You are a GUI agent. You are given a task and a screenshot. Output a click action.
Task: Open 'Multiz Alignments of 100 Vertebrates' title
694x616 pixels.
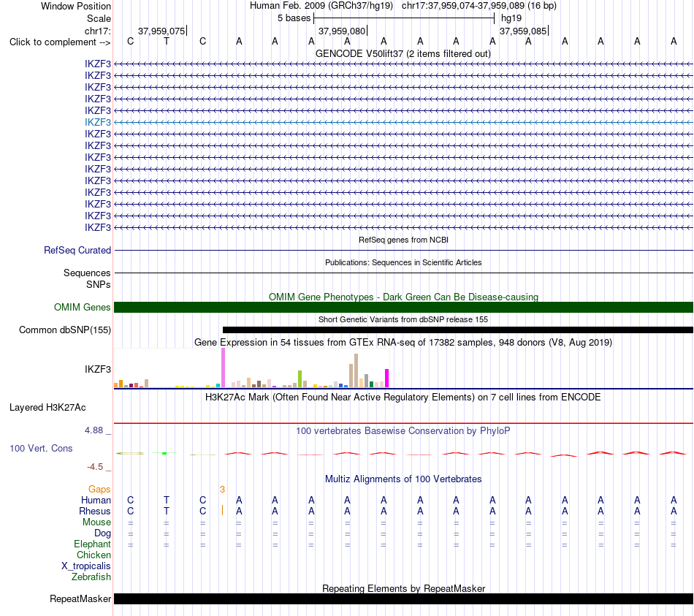point(403,479)
